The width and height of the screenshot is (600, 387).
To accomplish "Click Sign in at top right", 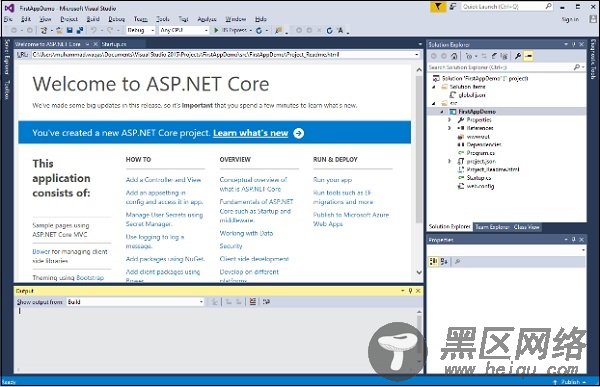I will coord(570,19).
